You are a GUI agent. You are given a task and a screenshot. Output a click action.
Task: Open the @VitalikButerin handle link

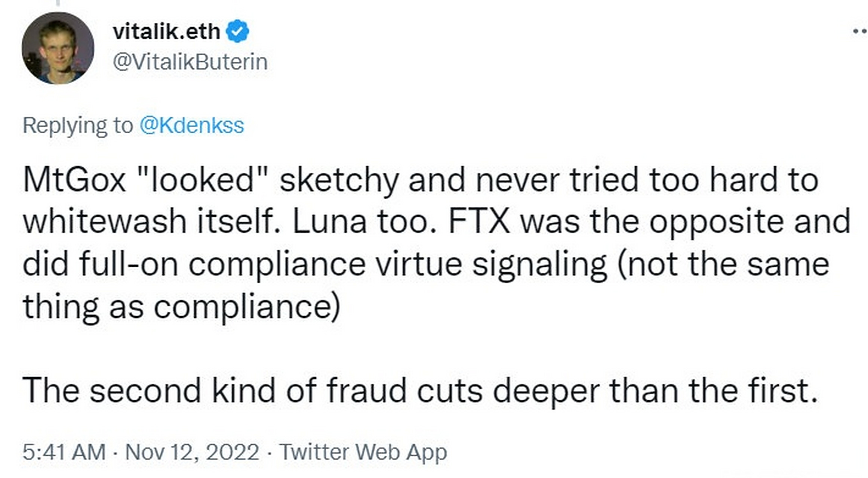tap(190, 62)
